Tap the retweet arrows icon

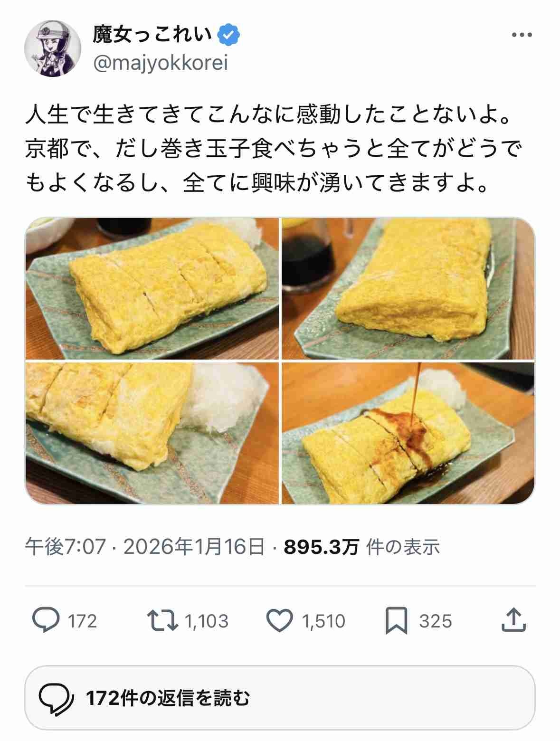pos(162,620)
